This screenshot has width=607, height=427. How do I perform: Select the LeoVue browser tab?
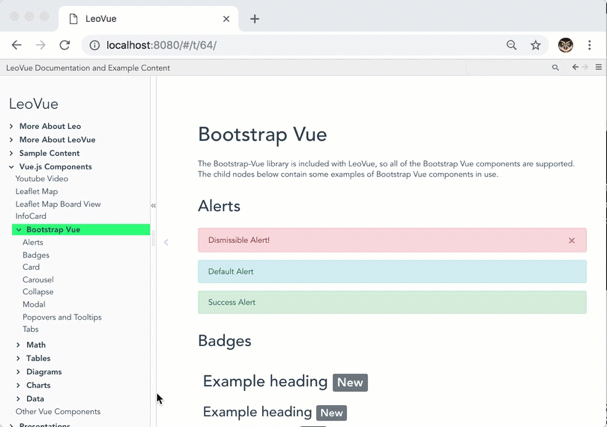tap(149, 19)
